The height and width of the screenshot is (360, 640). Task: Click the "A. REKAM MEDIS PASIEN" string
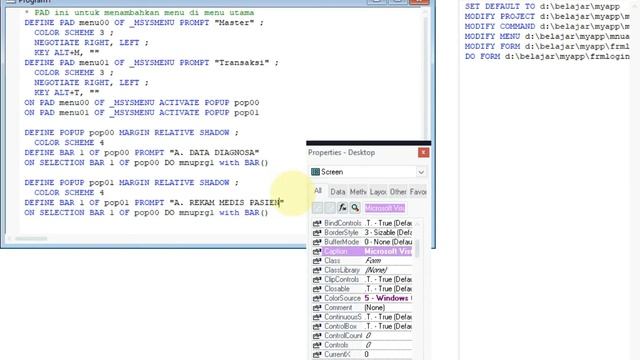(x=227, y=203)
